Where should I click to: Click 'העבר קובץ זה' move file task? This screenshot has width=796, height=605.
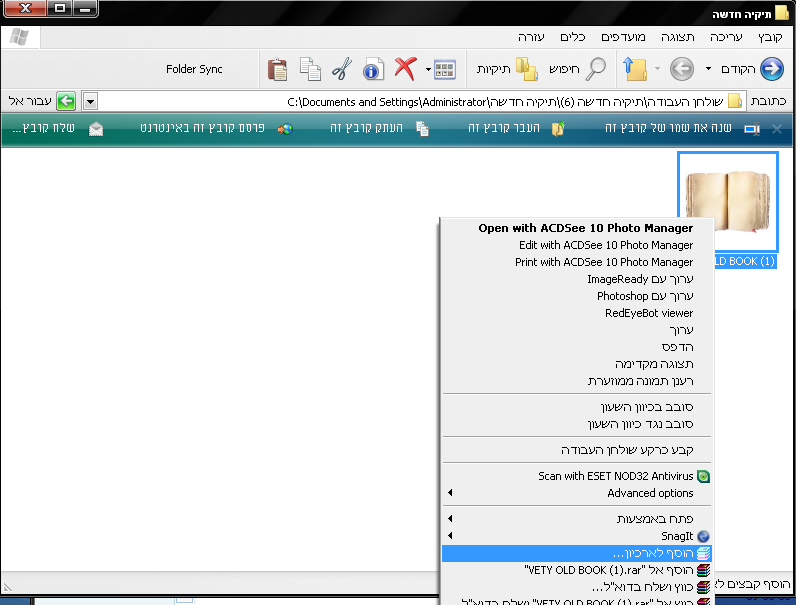coord(516,128)
